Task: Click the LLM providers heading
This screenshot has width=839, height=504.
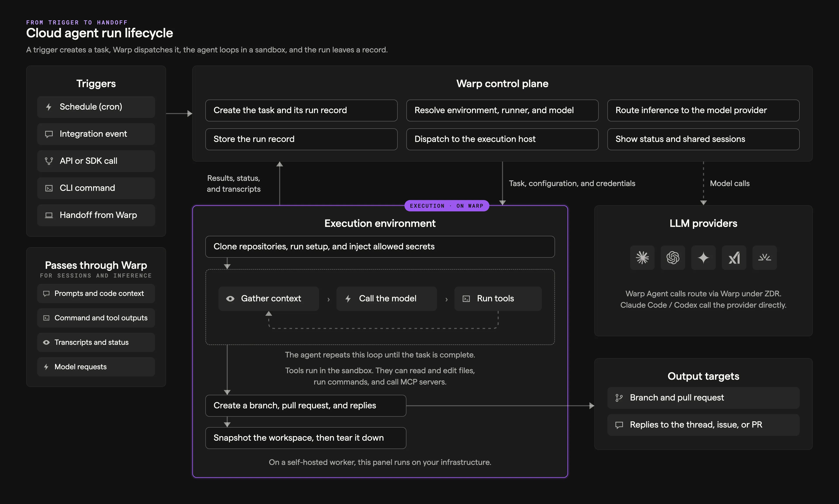Action: click(703, 223)
